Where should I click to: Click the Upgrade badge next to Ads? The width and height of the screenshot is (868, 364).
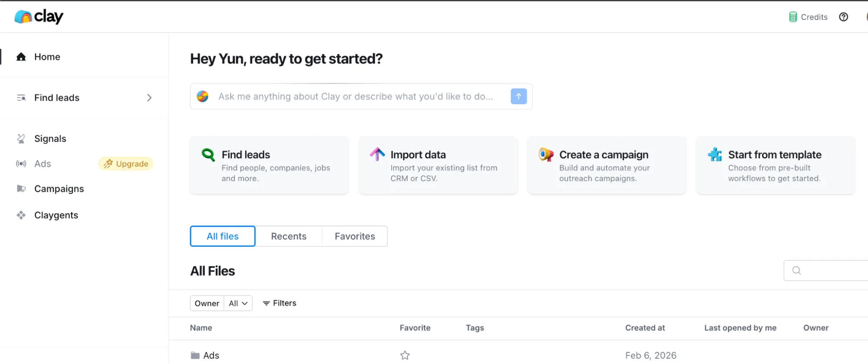[126, 164]
